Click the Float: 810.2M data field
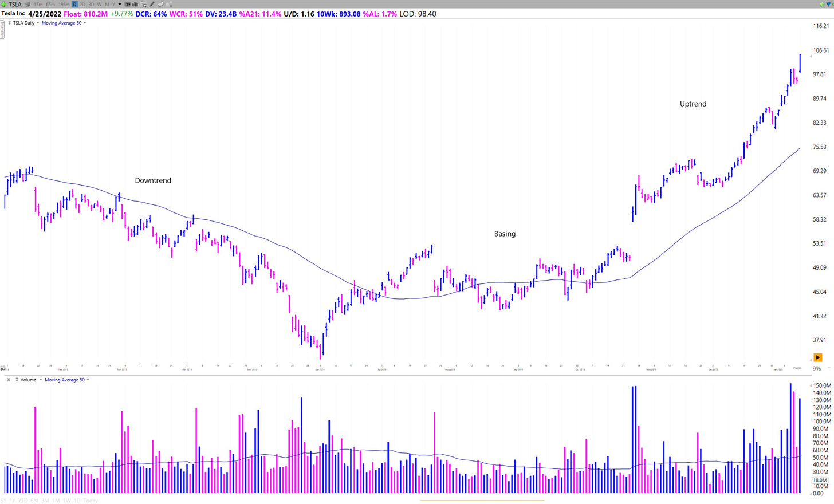The width and height of the screenshot is (834, 504). coord(85,14)
